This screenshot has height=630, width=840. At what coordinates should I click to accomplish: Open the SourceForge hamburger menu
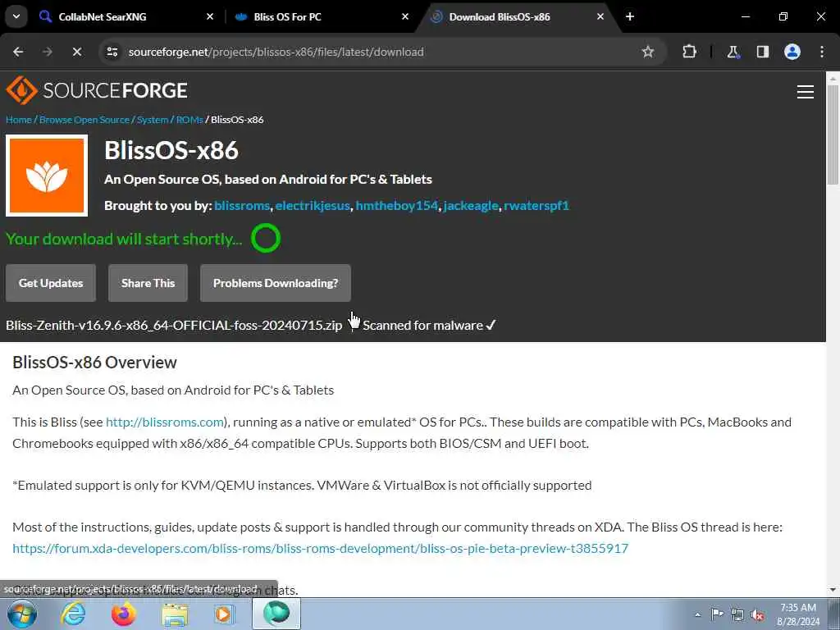click(x=806, y=92)
